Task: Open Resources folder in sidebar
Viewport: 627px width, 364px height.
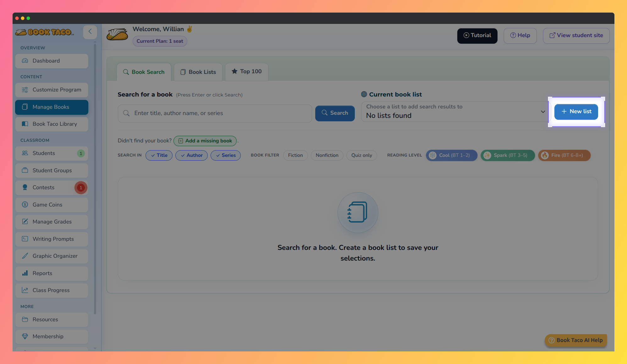Action: click(52, 320)
